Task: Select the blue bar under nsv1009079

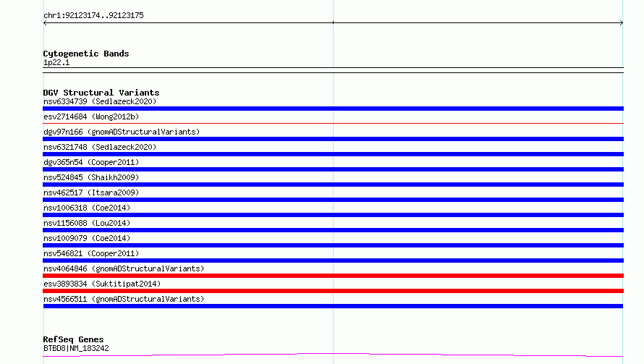Action: click(x=333, y=245)
